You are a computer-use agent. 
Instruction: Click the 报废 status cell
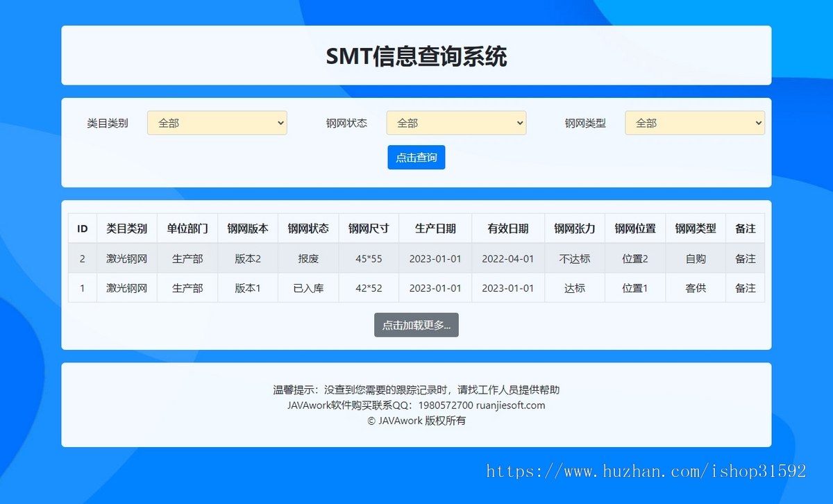pyautogui.click(x=308, y=258)
